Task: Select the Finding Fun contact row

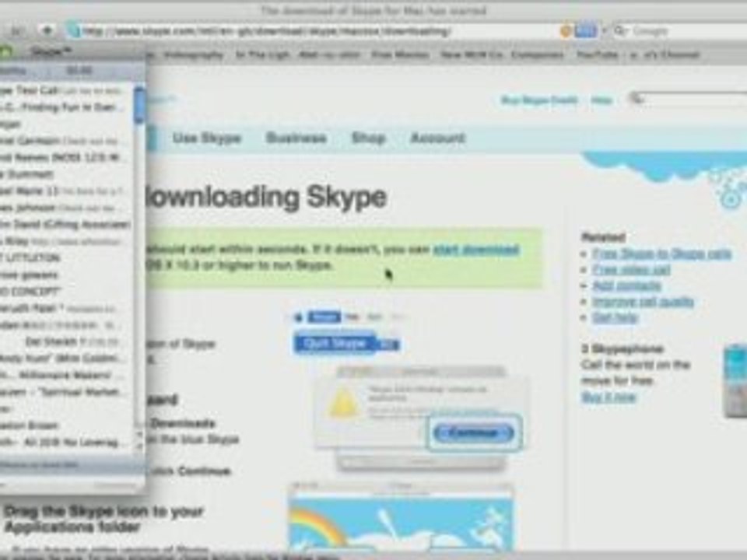Action: (67, 107)
